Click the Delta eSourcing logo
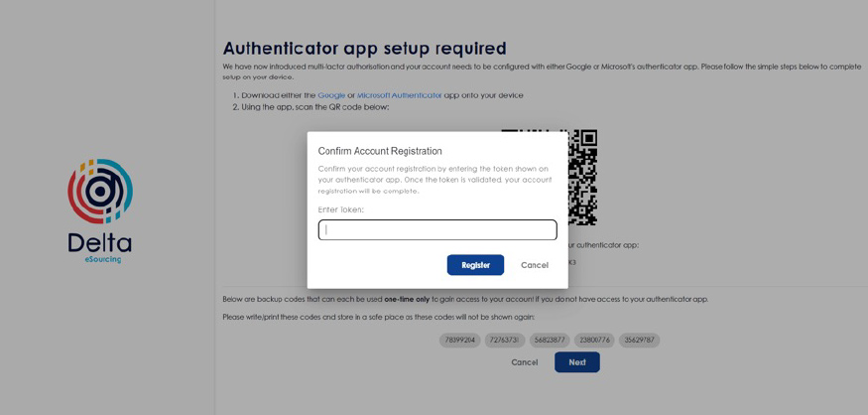 pos(100,209)
